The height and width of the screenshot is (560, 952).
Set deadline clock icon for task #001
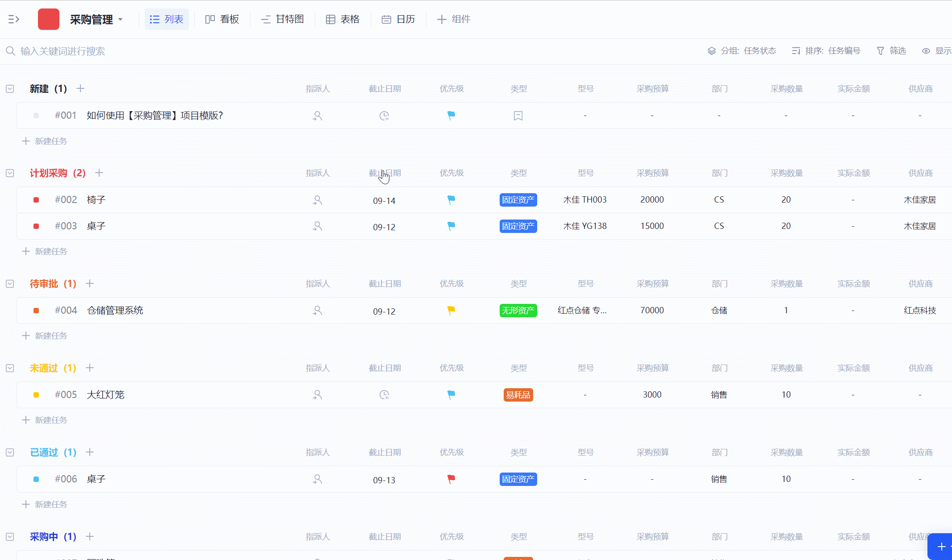pos(384,116)
